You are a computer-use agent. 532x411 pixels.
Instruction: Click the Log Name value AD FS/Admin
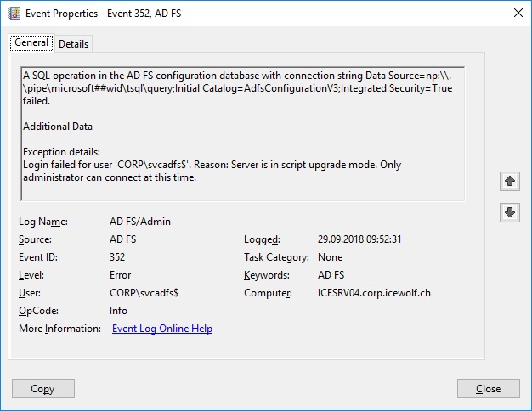[x=140, y=222]
